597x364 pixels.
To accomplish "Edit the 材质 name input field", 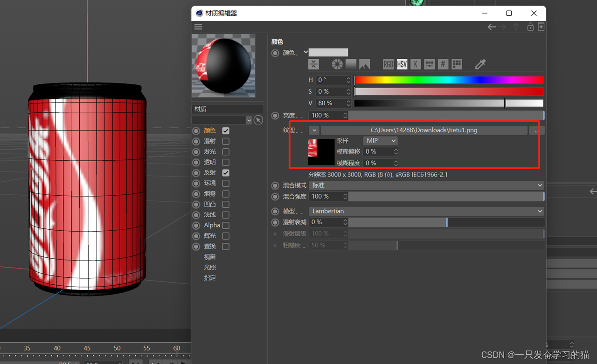I will point(228,109).
